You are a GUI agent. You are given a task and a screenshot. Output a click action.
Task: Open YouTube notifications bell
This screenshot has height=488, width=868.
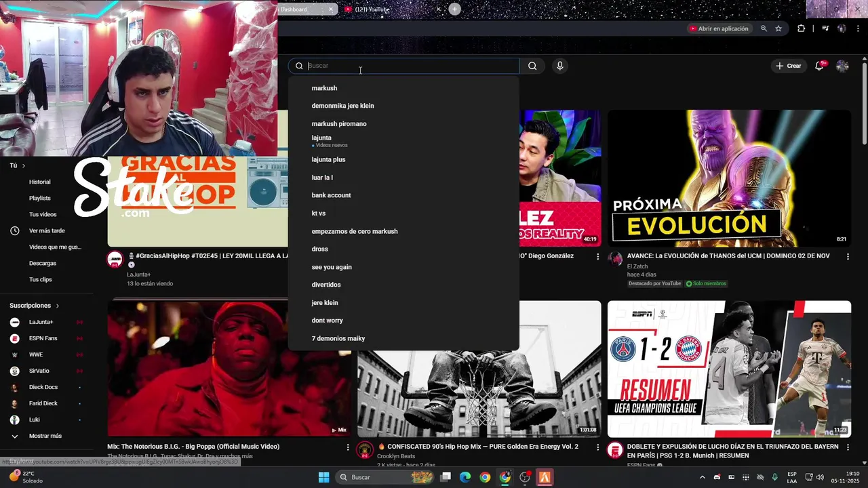820,66
